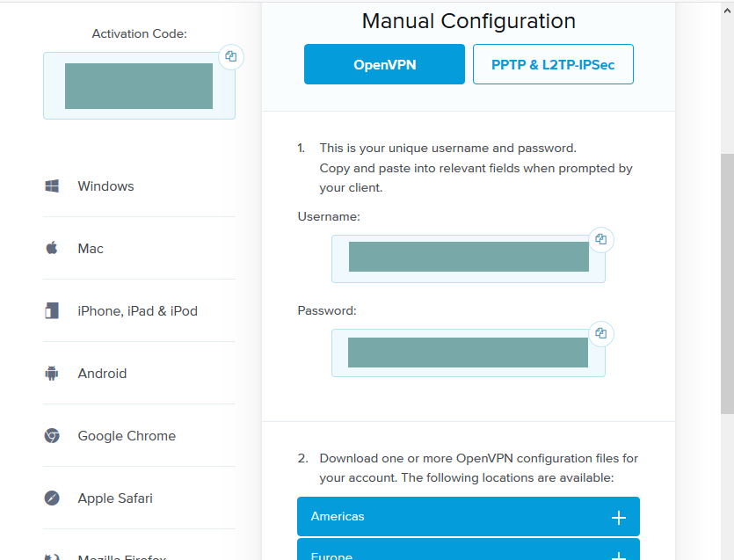Select the Password text field
The height and width of the screenshot is (560, 734).
click(468, 352)
